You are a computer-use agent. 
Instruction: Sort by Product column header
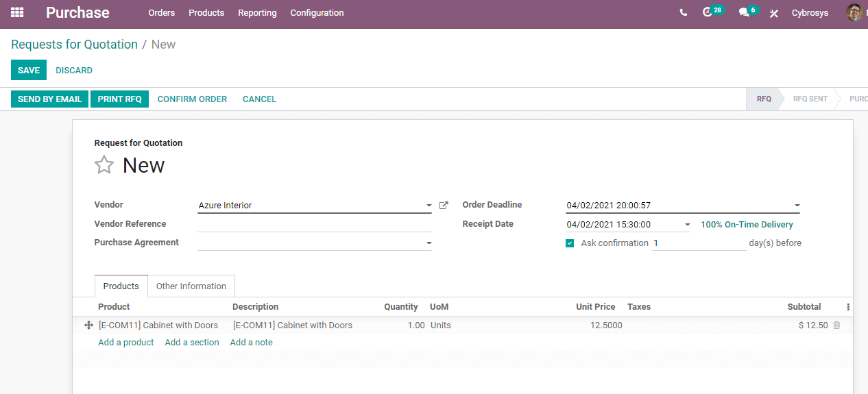pyautogui.click(x=114, y=307)
